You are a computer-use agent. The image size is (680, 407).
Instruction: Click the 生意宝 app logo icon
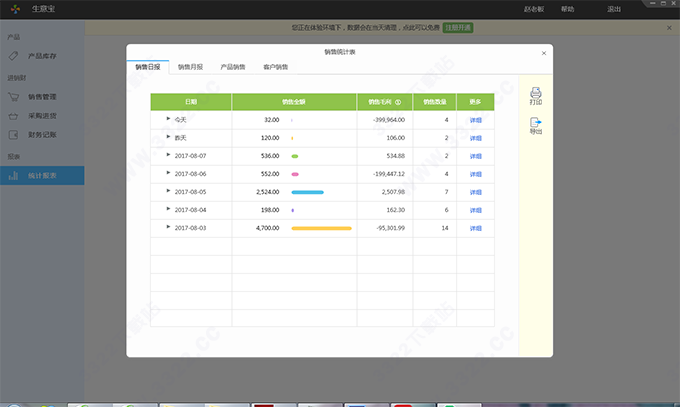[x=15, y=9]
